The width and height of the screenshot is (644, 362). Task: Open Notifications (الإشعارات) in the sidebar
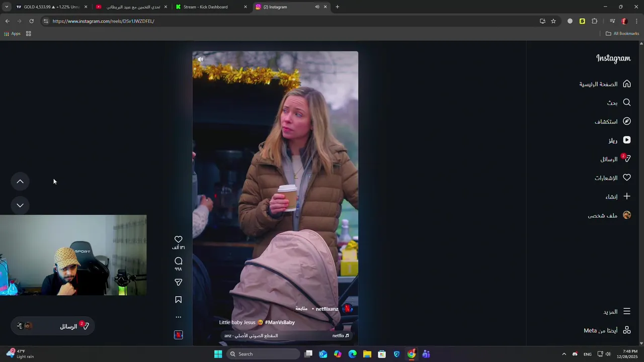(612, 178)
